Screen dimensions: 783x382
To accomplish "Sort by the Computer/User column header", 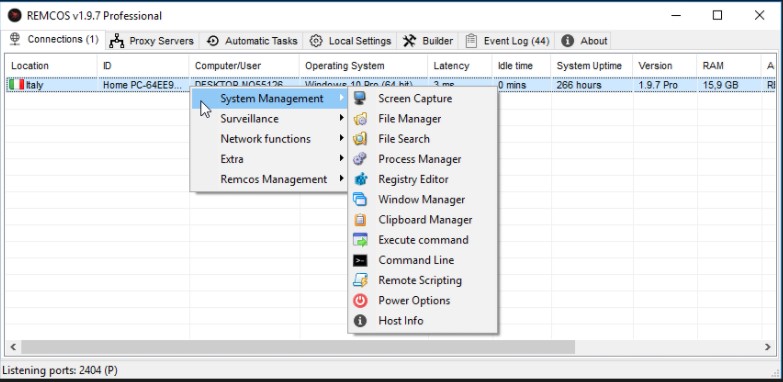I will pos(244,66).
